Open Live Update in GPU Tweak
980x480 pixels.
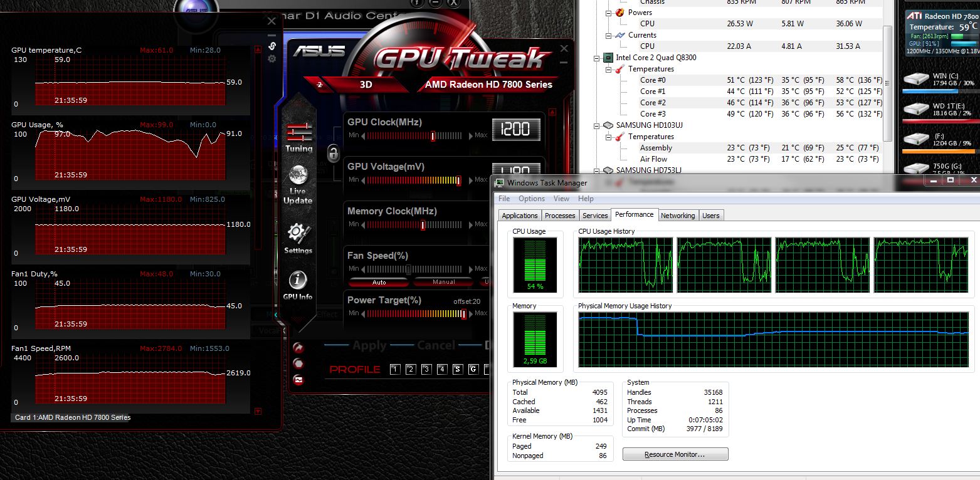(x=298, y=185)
